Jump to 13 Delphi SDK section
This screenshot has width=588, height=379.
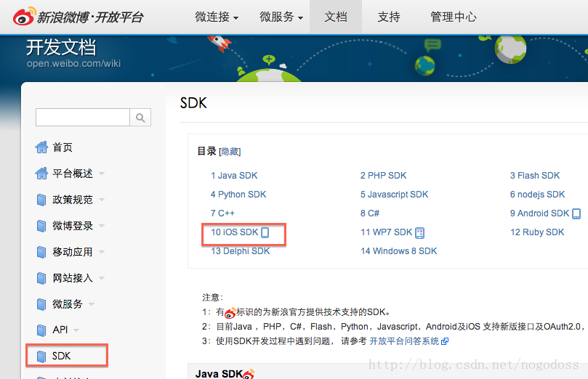pyautogui.click(x=240, y=251)
